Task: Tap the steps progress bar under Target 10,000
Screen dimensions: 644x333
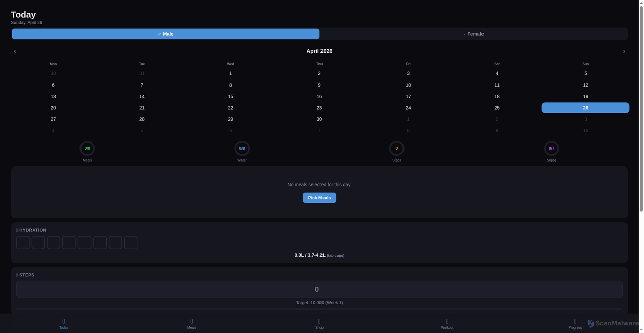Action: tap(319, 309)
